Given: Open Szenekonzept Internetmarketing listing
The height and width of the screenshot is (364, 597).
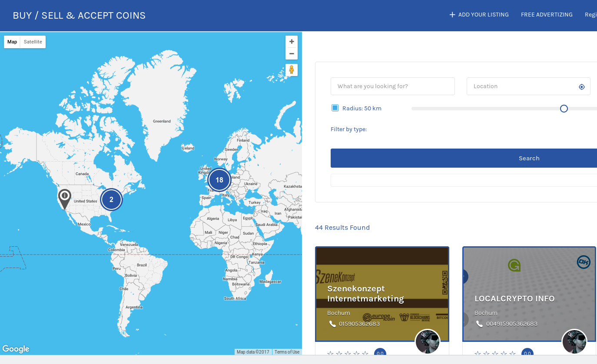Looking at the screenshot, I should 365,294.
